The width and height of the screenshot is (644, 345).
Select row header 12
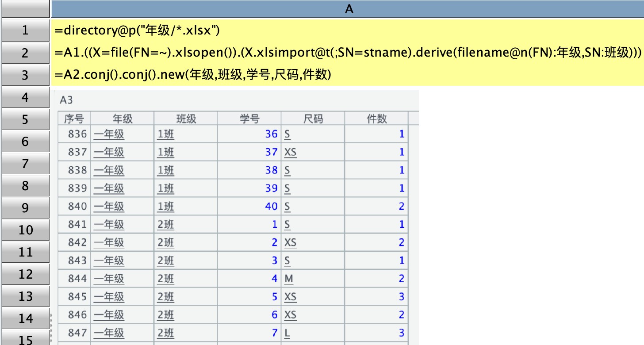pyautogui.click(x=25, y=274)
